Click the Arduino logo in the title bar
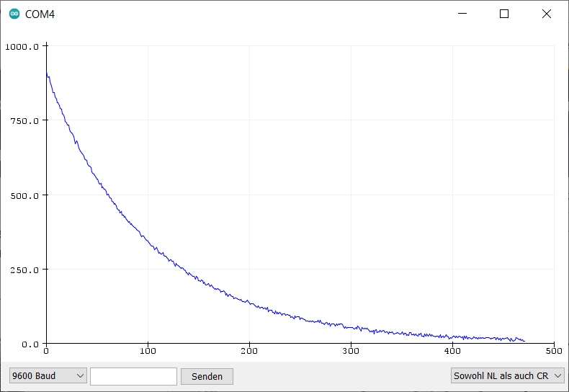Viewport: 569px width, 392px height. pyautogui.click(x=14, y=14)
